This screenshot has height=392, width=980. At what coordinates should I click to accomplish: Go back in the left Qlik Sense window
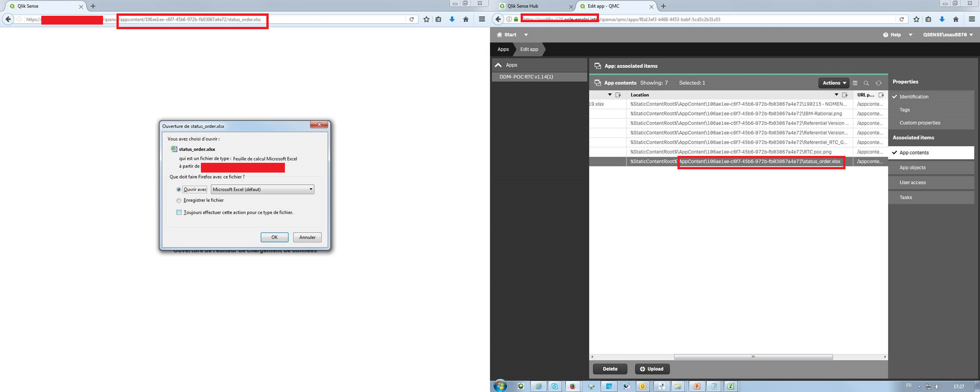click(8, 19)
